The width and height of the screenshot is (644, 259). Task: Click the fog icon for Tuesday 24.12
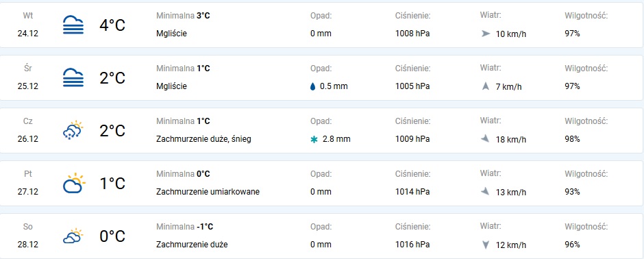73,25
